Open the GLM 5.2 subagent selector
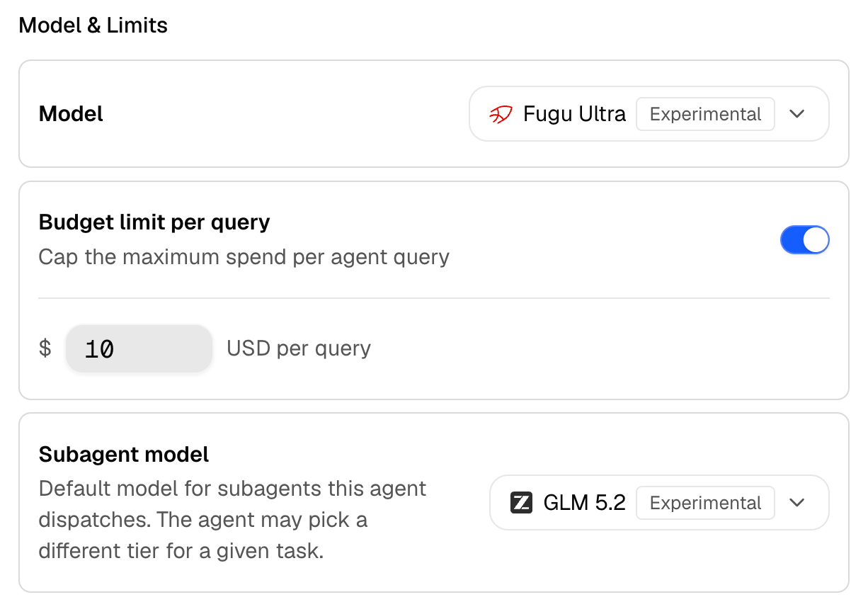This screenshot has width=868, height=602. coord(659,503)
